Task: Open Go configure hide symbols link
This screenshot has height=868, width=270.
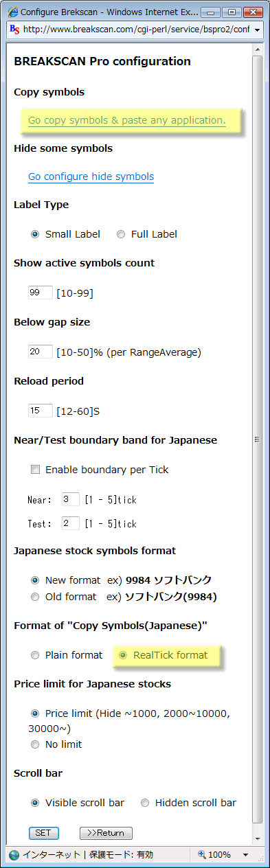Action: [x=91, y=176]
